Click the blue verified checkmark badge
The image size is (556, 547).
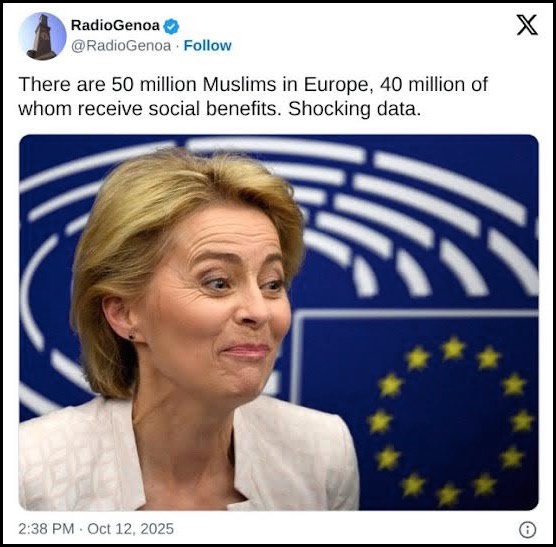pos(171,26)
